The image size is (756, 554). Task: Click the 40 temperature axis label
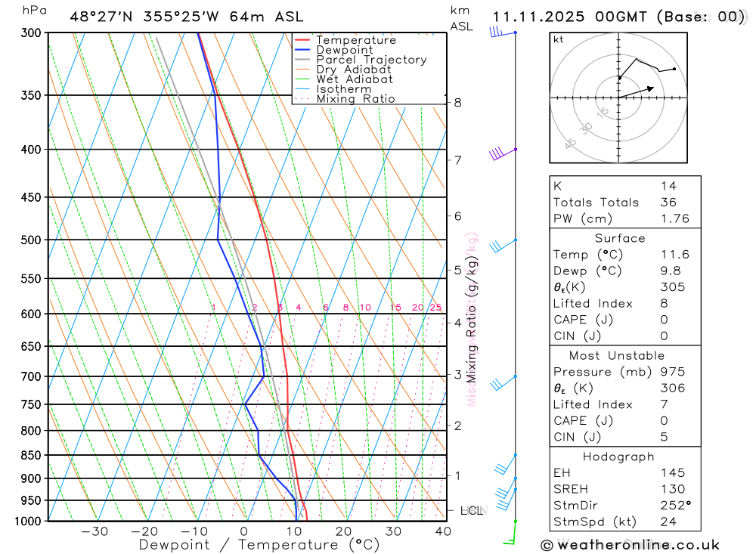[443, 532]
